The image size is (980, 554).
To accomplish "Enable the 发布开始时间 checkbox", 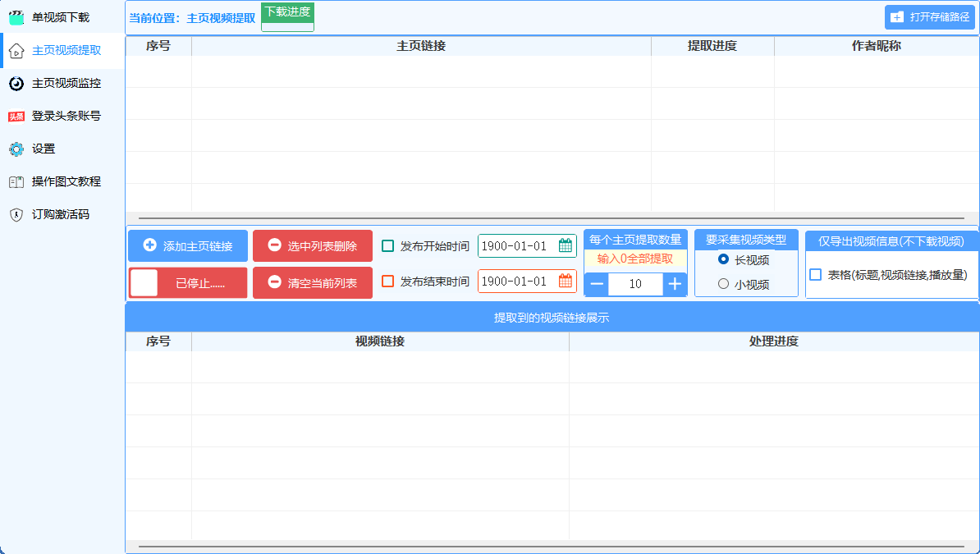I will 388,246.
